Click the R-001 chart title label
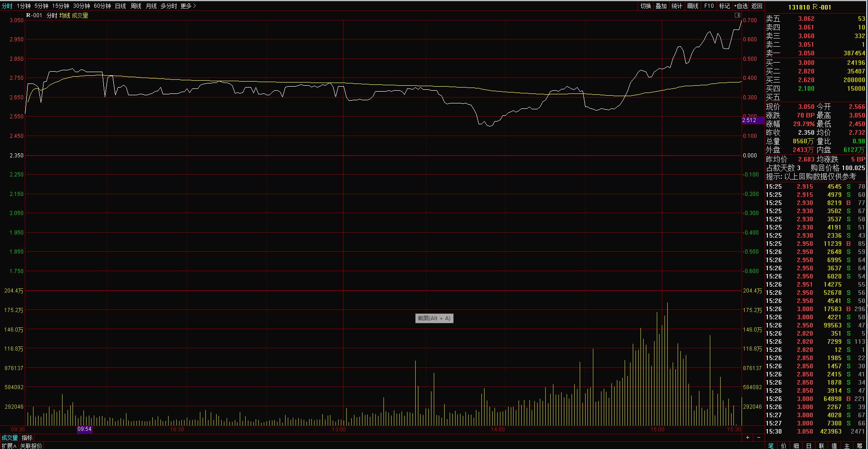The image size is (868, 449). 34,15
